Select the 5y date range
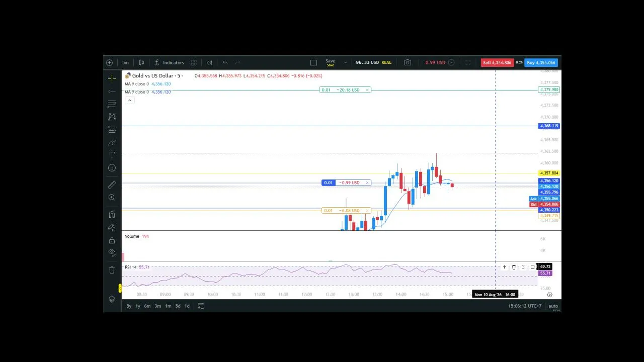This screenshot has height=362, width=644. [129, 306]
